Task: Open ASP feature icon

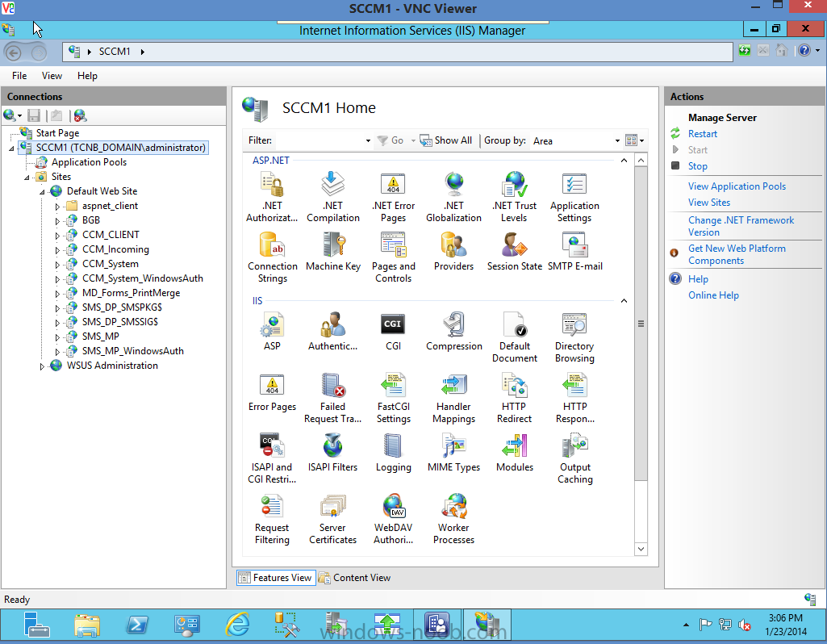Action: [x=272, y=331]
